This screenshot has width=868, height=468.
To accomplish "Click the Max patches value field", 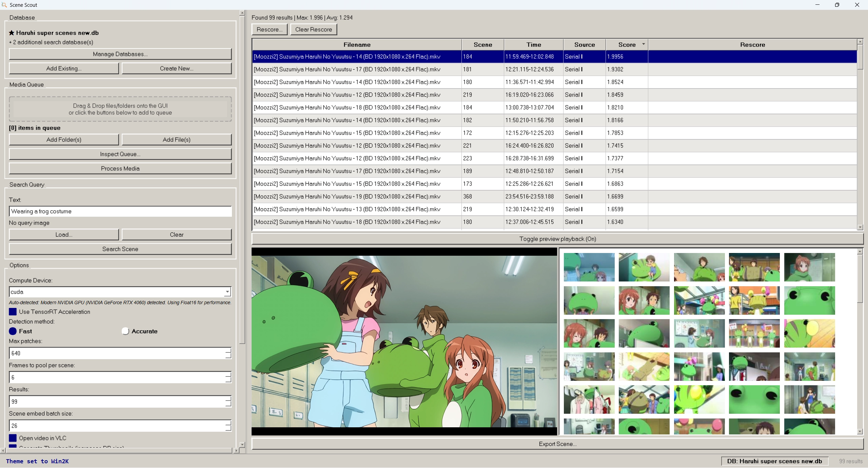I will tap(117, 353).
